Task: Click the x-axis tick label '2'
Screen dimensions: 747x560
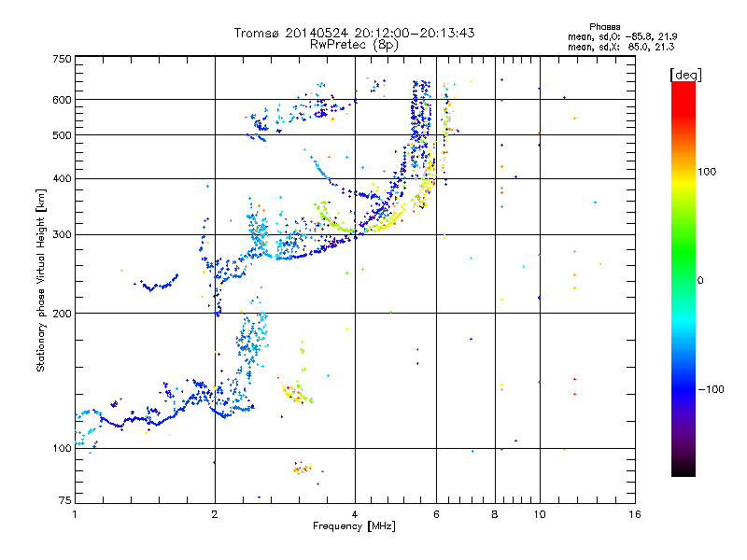Action: tap(215, 514)
